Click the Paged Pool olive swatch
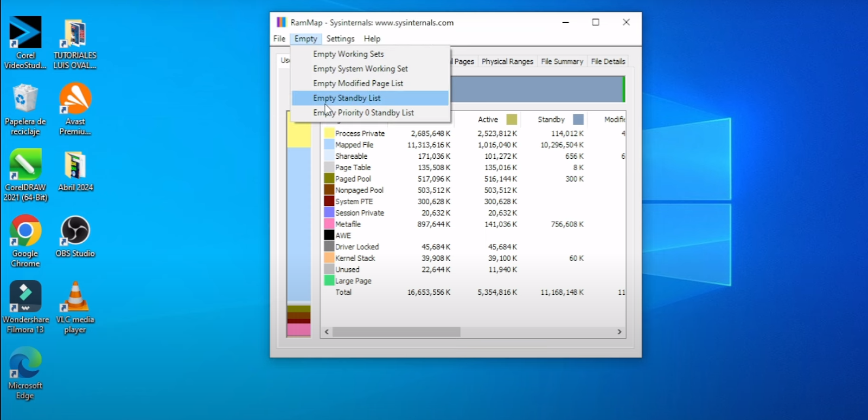 tap(329, 178)
